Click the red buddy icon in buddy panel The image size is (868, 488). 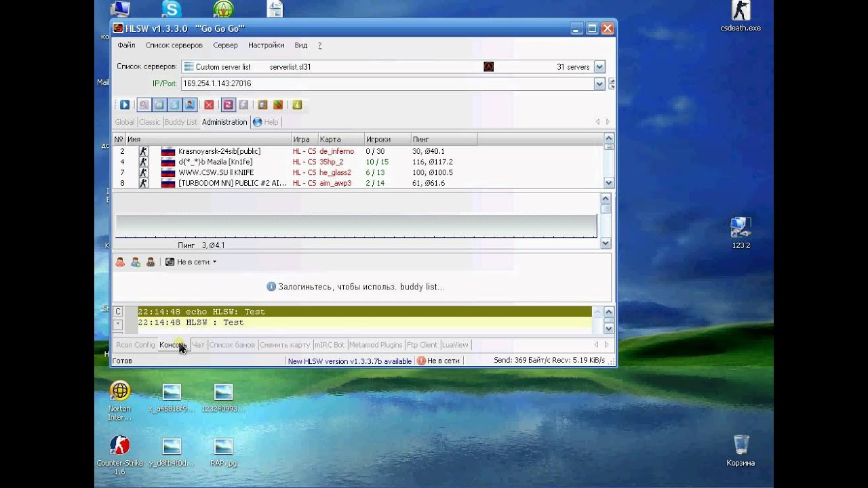coord(120,262)
